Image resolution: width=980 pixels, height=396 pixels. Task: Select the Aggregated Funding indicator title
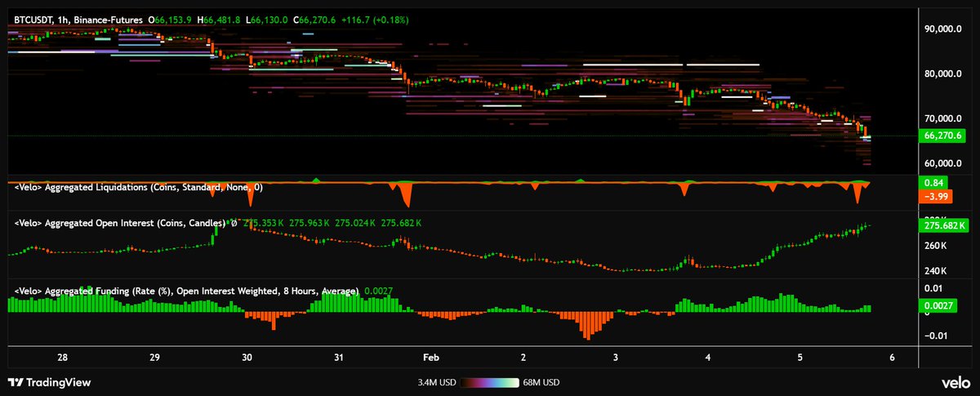[186, 291]
